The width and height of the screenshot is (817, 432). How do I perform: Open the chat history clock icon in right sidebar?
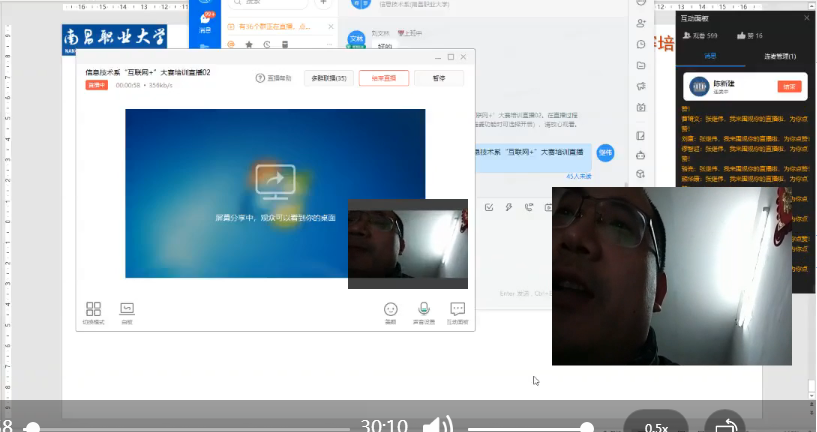click(641, 44)
